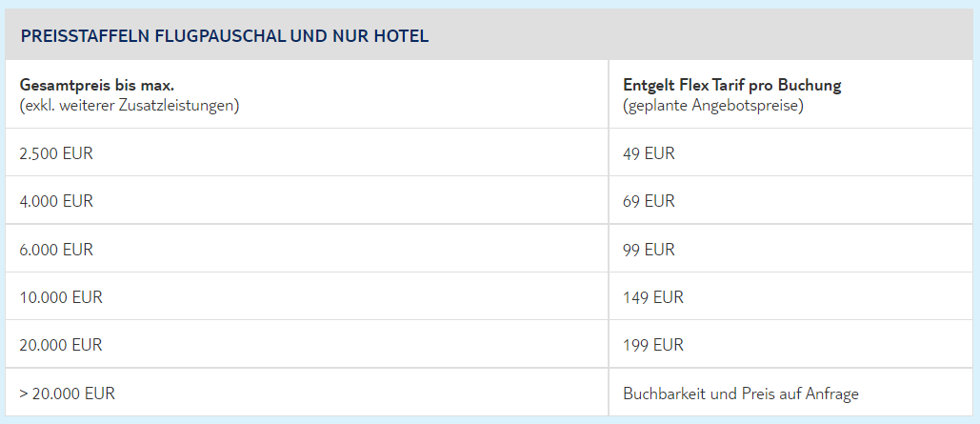This screenshot has width=980, height=424.
Task: Select the 99 EUR fee cell
Action: pyautogui.click(x=649, y=249)
